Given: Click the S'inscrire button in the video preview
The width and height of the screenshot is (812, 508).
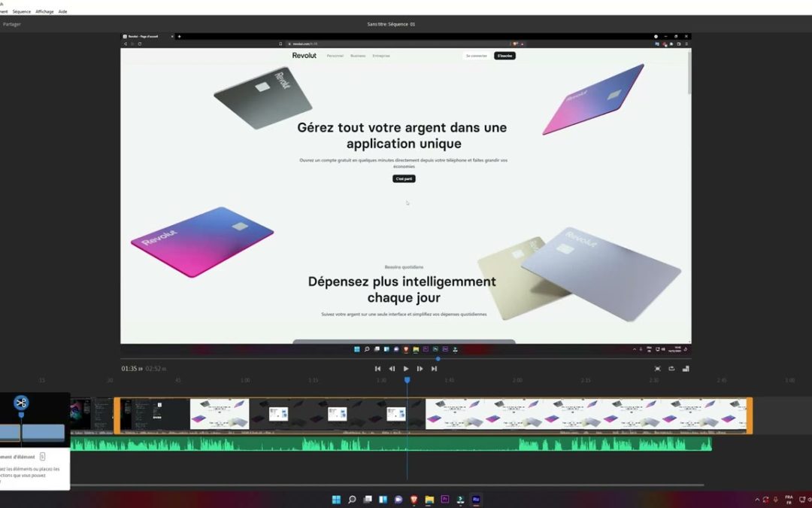Looking at the screenshot, I should coord(504,56).
